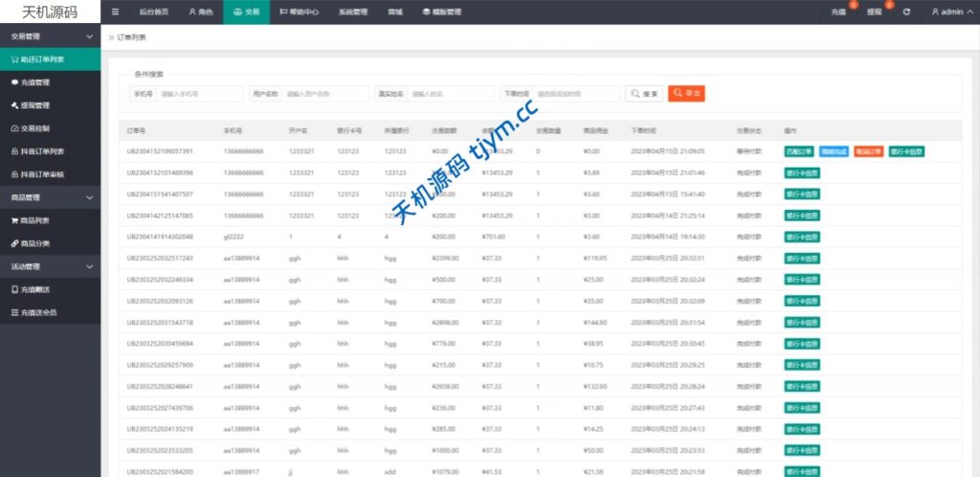Open 商品列表 in the sidebar
Viewport: 980px width, 477px height.
click(34, 220)
